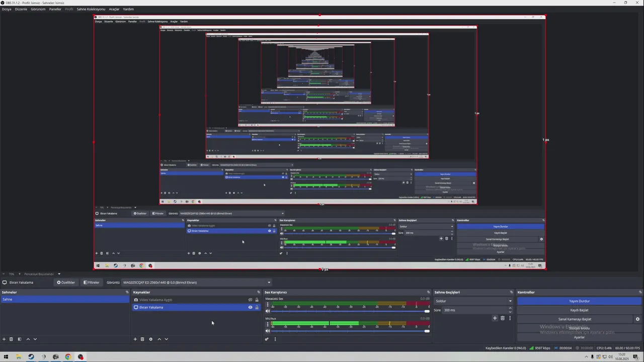Undock the Sahne Geçişleri panel icon
Image resolution: width=644 pixels, height=362 pixels.
[x=511, y=292]
